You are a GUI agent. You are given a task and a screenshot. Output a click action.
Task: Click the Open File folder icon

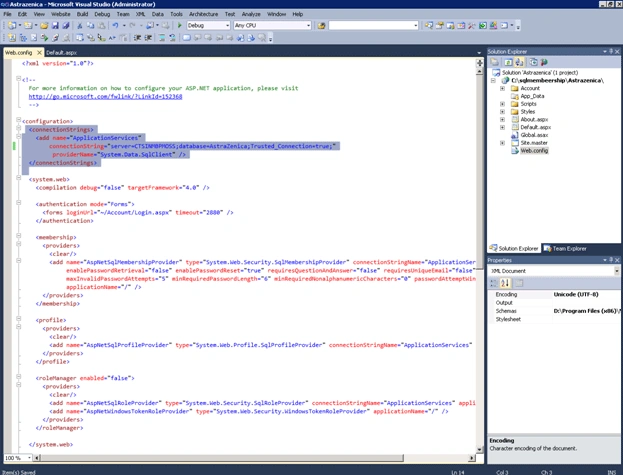pyautogui.click(x=44, y=25)
